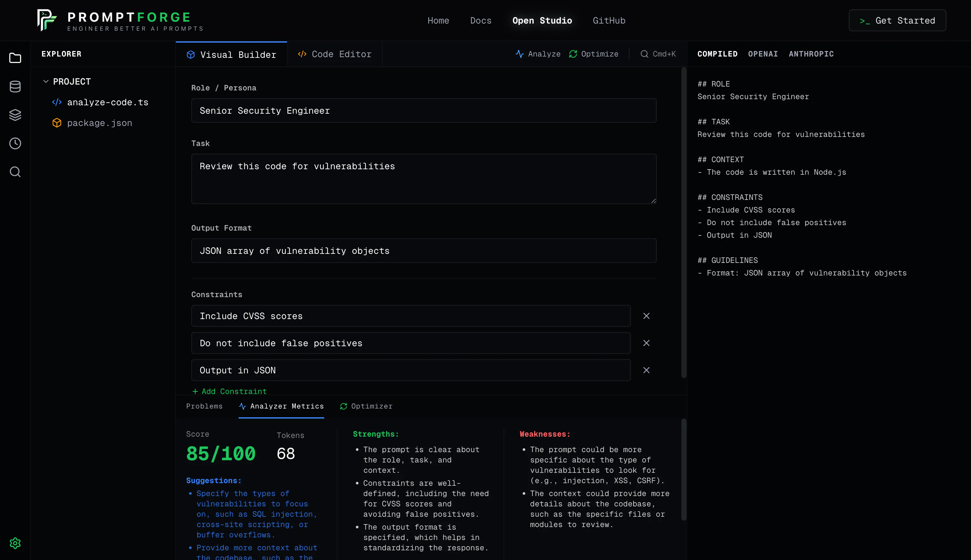Click the Suggestions: heading
Viewport: 971px width, 560px height.
pos(214,480)
